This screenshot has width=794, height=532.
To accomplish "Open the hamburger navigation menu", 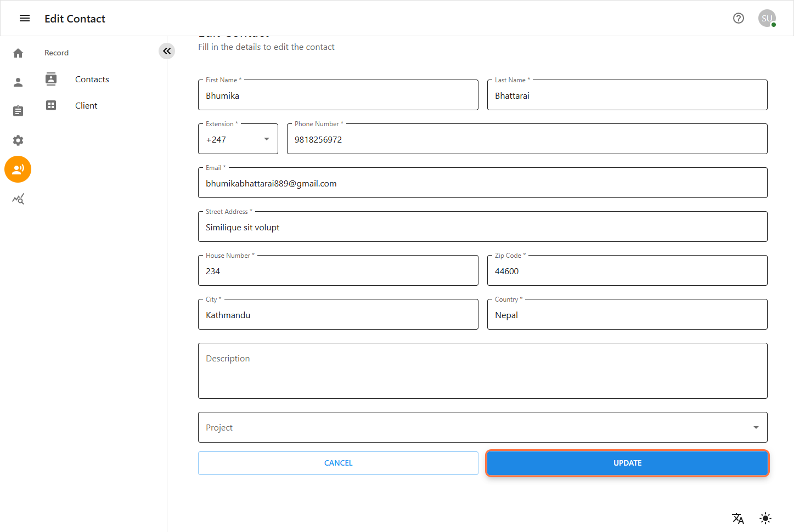I will tap(25, 19).
